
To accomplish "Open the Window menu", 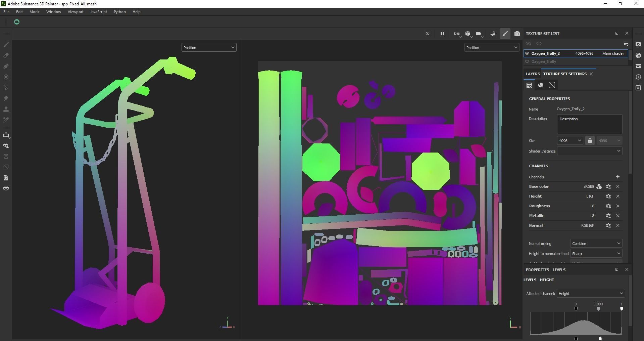I will (x=54, y=12).
